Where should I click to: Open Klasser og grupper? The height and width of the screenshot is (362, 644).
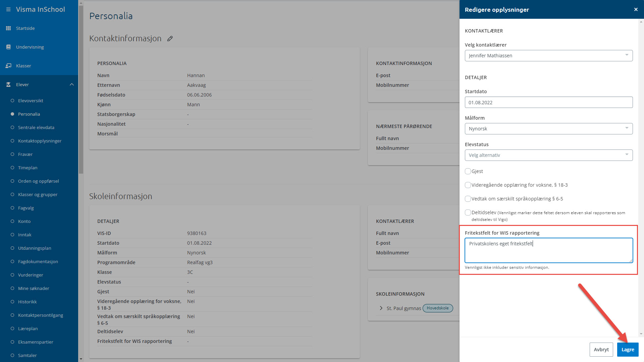(38, 194)
